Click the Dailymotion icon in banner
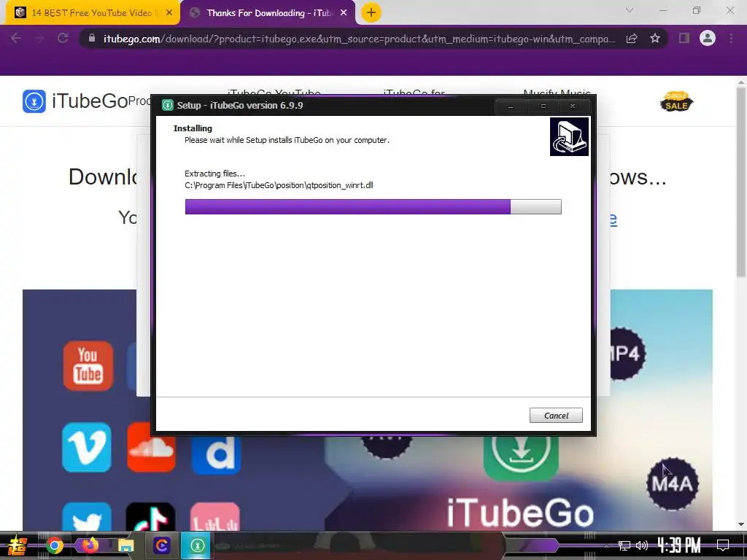The image size is (747, 560). 216,454
